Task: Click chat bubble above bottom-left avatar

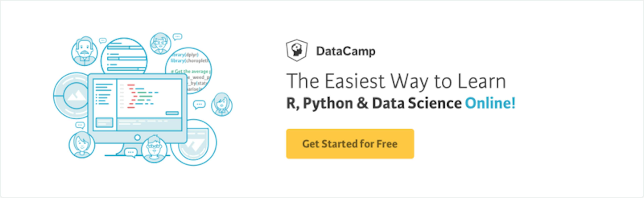Action: pos(80,125)
